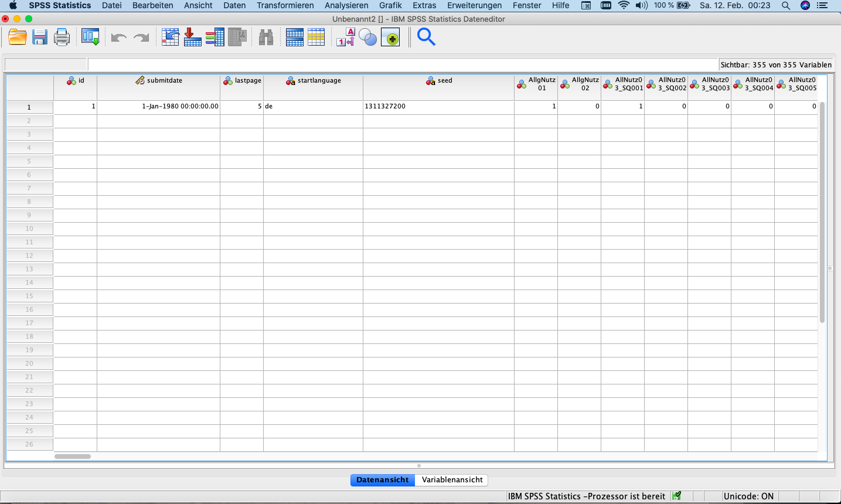Screen dimensions: 841x504
Task: Select the Datenansicht tab
Action: coord(382,480)
